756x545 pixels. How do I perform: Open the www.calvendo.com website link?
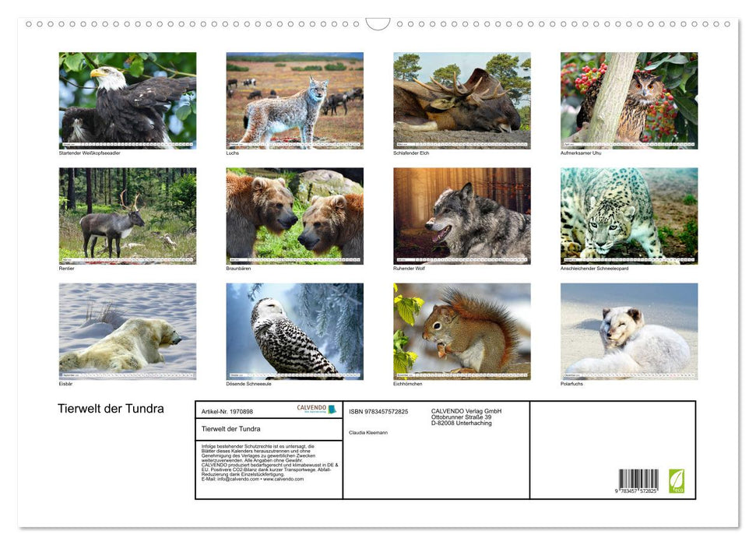click(x=284, y=479)
